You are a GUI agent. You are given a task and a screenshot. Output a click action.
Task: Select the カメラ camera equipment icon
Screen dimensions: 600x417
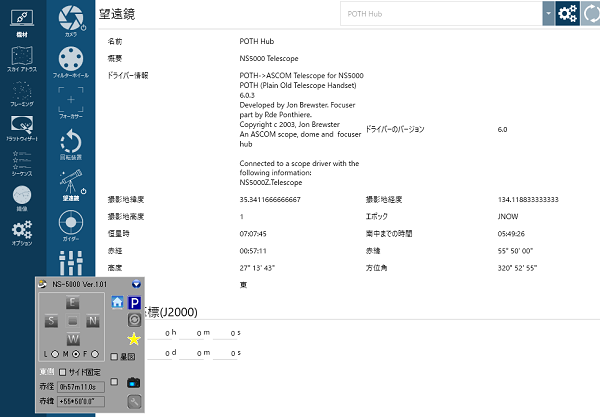(x=71, y=21)
